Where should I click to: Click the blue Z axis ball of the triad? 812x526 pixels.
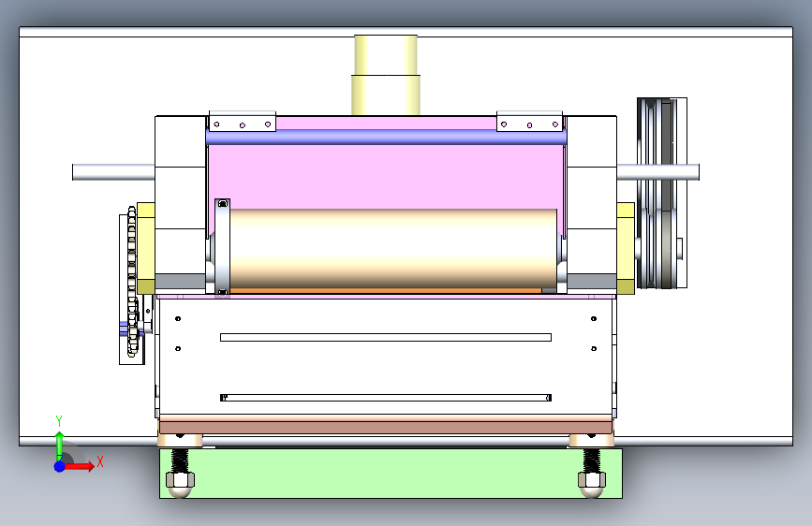pos(60,466)
